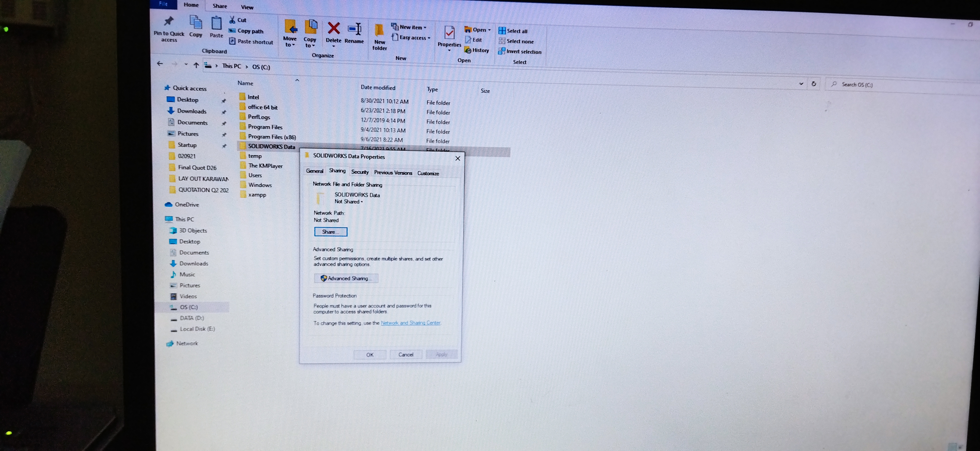Open Previous Versions tab
The height and width of the screenshot is (451, 980).
tap(393, 172)
